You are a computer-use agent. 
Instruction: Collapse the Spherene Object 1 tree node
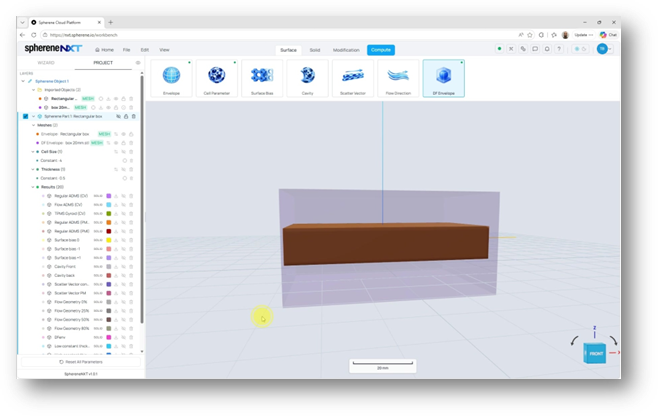tap(23, 81)
